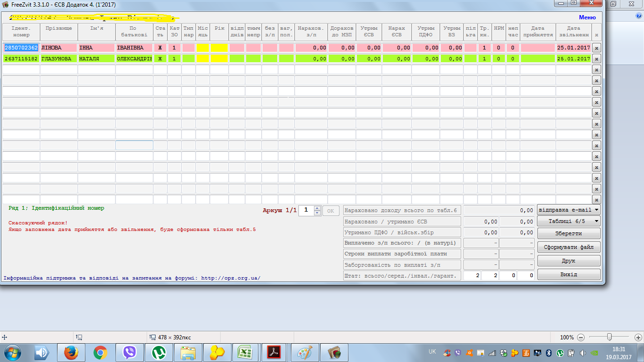Switch to Firefox in the taskbar

pyautogui.click(x=71, y=352)
